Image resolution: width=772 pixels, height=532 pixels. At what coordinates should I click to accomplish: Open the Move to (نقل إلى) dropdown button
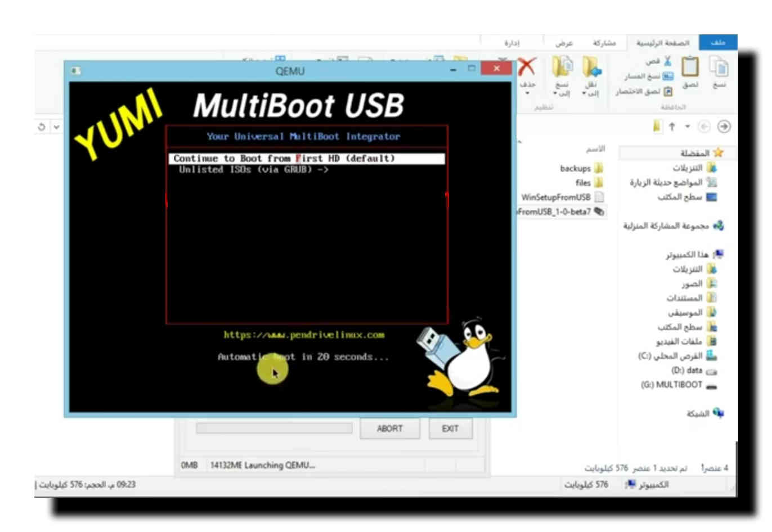[x=591, y=76]
